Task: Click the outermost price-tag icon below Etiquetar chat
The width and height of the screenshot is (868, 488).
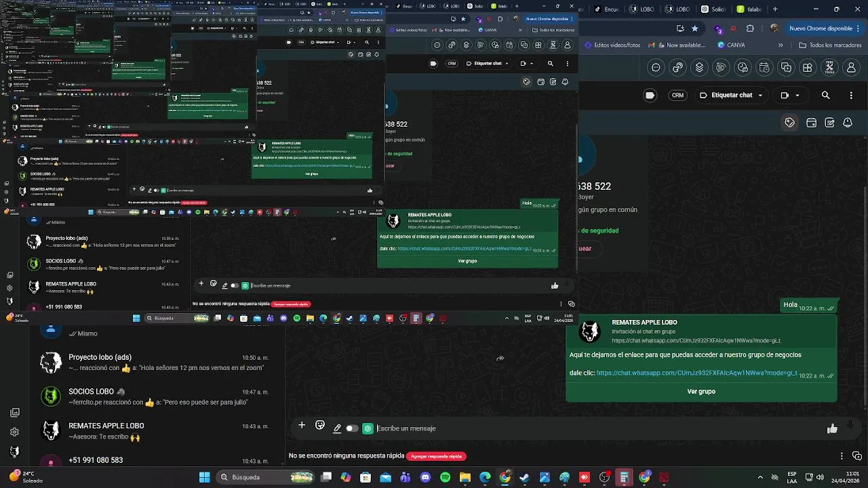Action: click(789, 123)
